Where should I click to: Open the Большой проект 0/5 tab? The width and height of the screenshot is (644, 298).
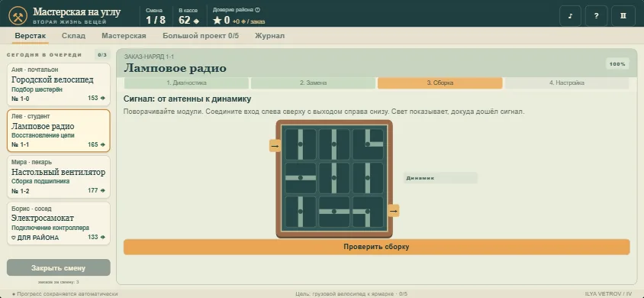click(x=201, y=36)
